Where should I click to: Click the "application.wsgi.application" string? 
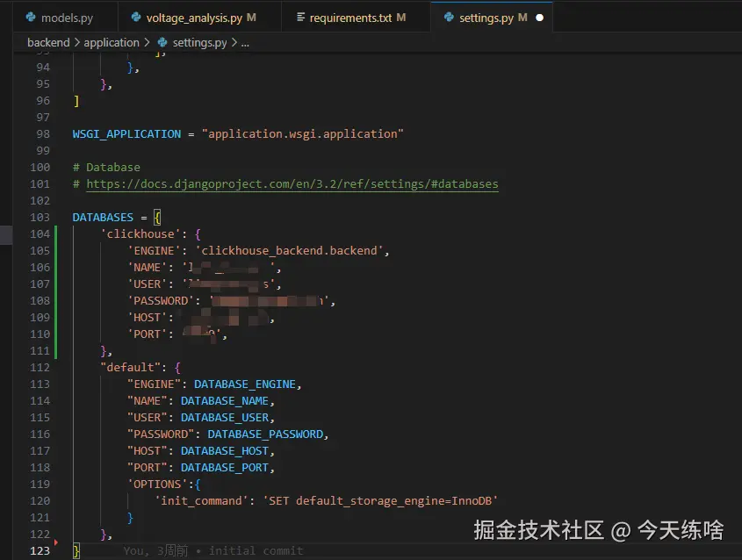[302, 133]
